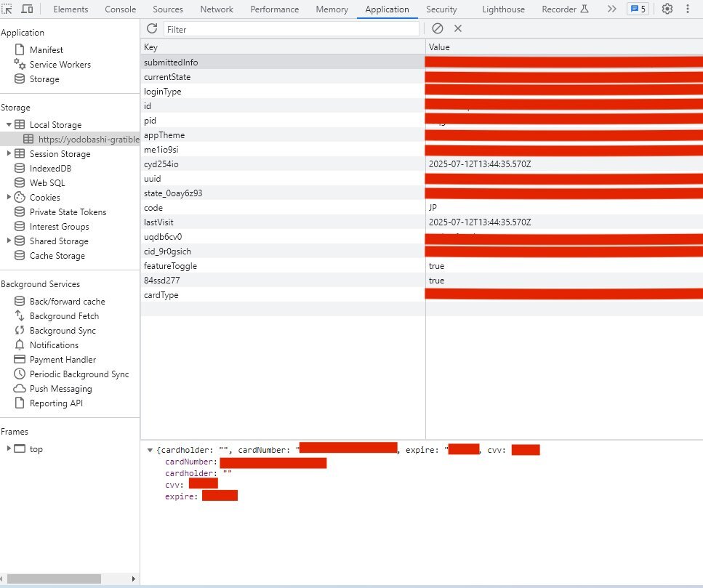Expand the top frame node

click(x=9, y=448)
